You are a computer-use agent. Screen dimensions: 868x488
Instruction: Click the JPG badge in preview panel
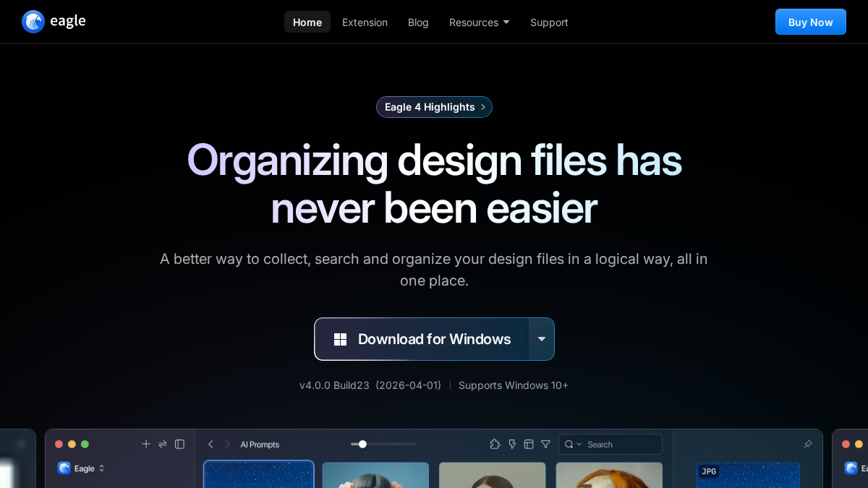[709, 471]
